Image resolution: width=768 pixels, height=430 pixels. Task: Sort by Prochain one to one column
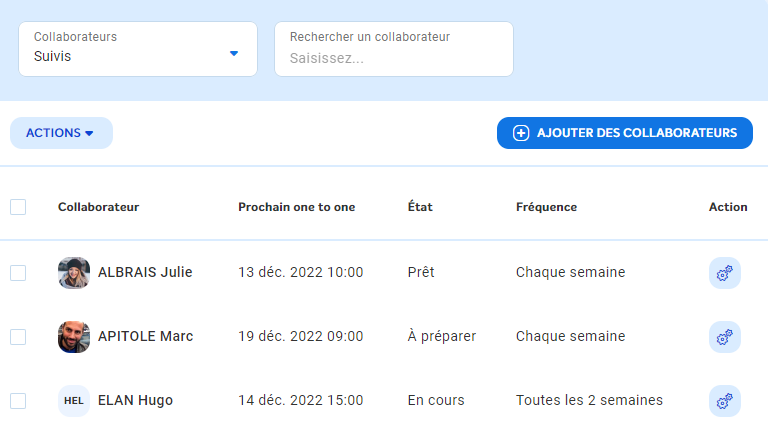pos(296,207)
